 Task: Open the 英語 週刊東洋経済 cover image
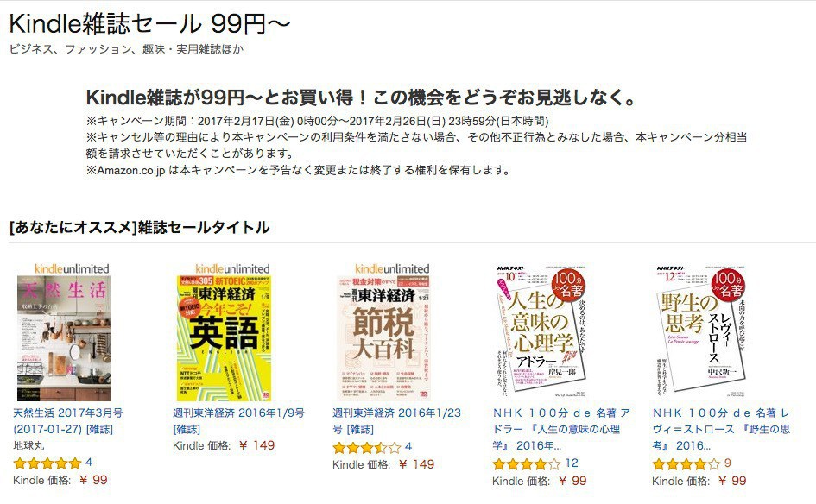click(224, 338)
